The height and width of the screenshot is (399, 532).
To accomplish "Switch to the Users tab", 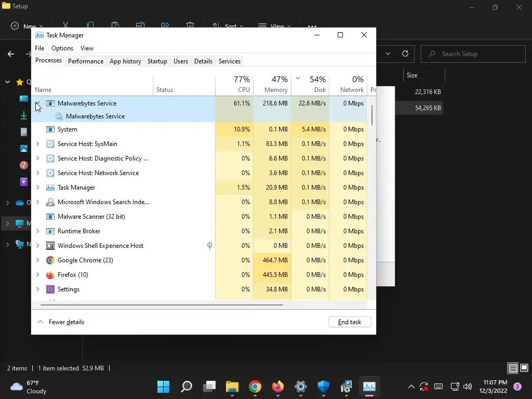I will (x=180, y=61).
